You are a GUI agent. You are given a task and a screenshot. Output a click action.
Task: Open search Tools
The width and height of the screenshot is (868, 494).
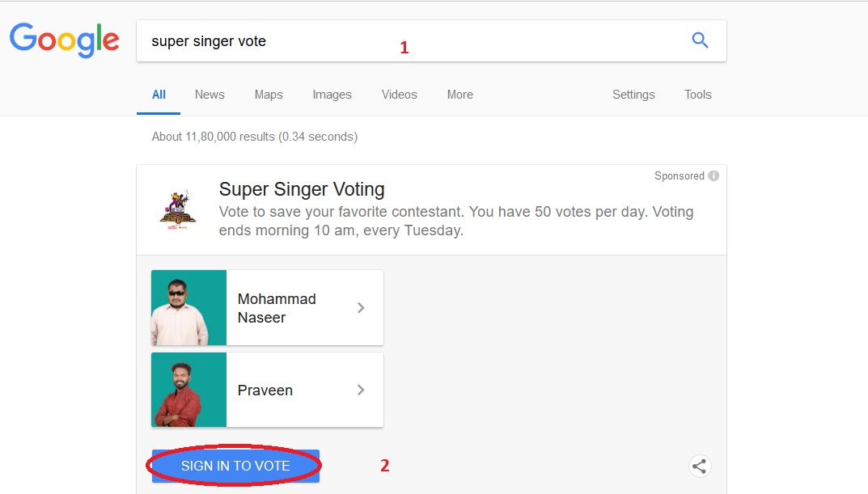697,95
